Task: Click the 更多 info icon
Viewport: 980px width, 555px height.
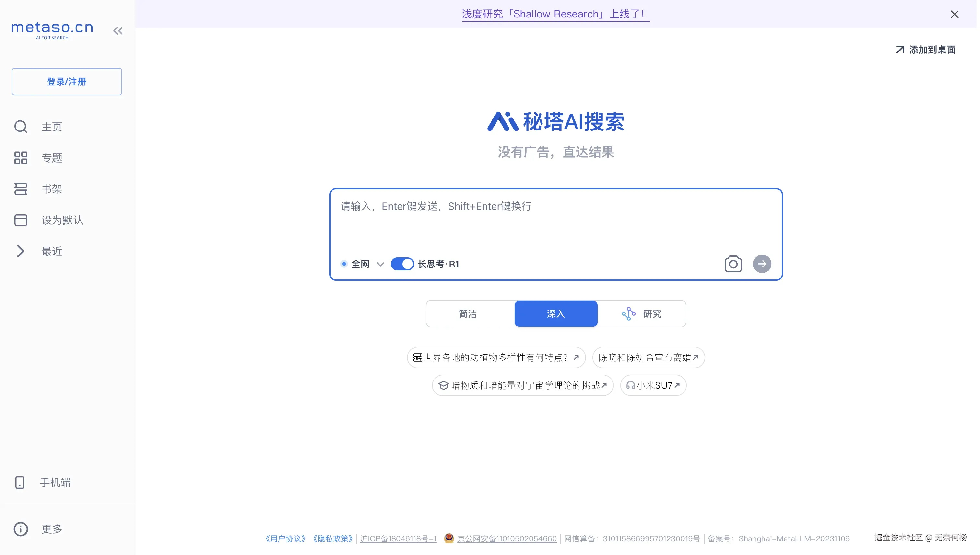Action: click(x=21, y=530)
